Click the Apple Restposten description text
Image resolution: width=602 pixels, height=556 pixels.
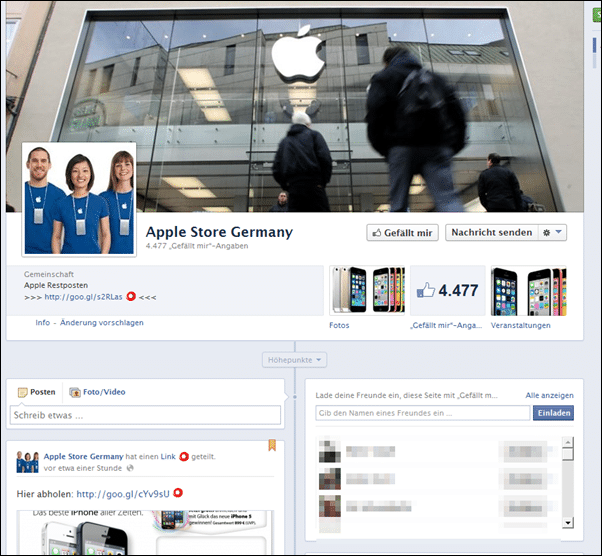coord(56,285)
